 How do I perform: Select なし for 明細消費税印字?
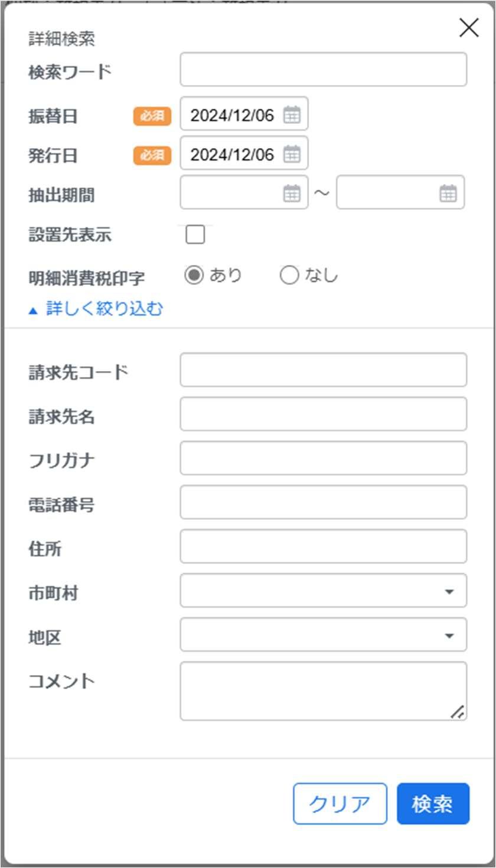[289, 276]
